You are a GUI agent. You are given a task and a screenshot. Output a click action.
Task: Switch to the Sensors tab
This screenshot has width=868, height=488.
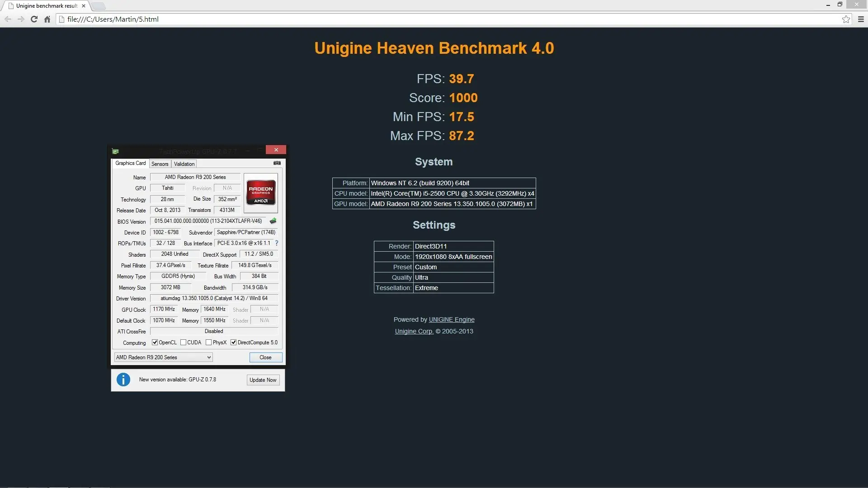[160, 164]
